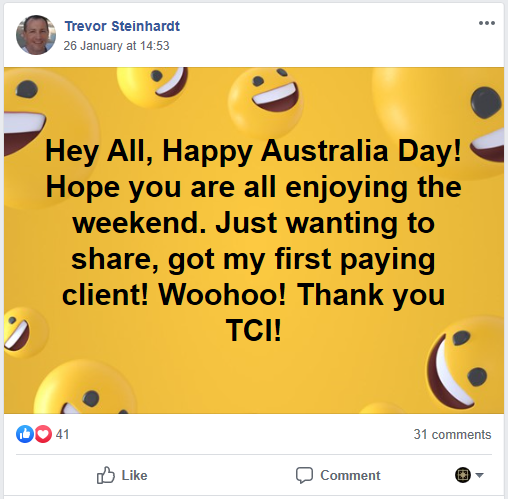Image resolution: width=508 pixels, height=499 pixels.
Task: Expand the dropdown arrow next to profile switcher
Action: 479,475
